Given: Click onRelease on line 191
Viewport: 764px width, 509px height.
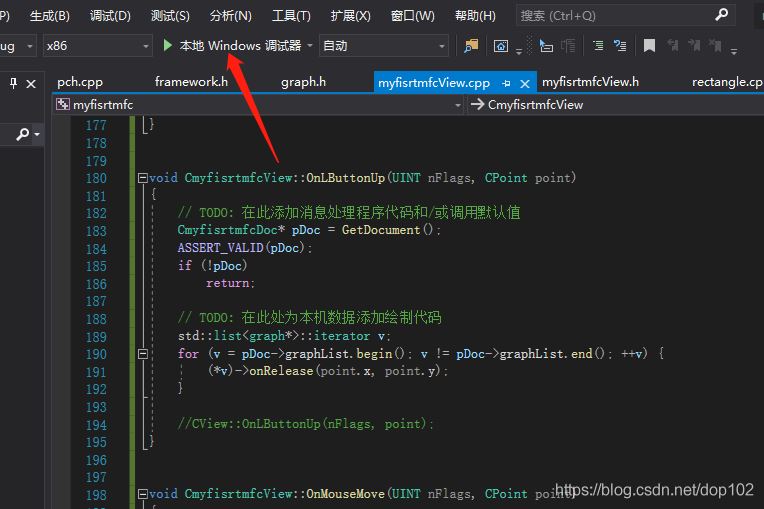Looking at the screenshot, I should point(281,371).
